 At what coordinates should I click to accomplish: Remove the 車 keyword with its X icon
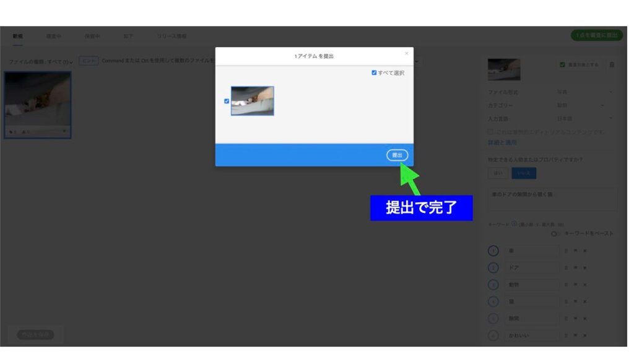(x=584, y=251)
